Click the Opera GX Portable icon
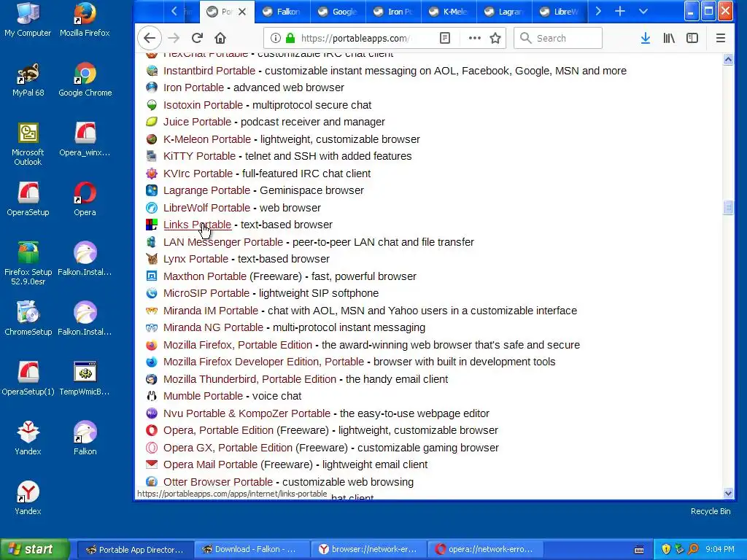This screenshot has height=560, width=747. (152, 448)
